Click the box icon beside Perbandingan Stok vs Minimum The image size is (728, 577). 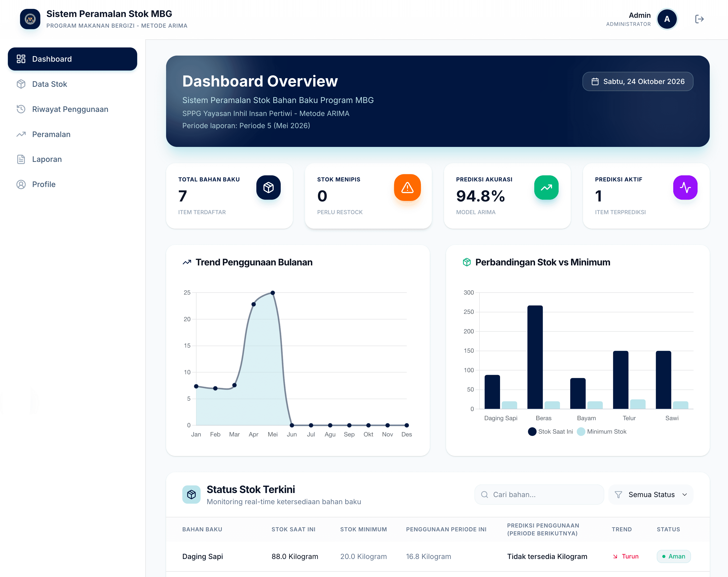[466, 262]
